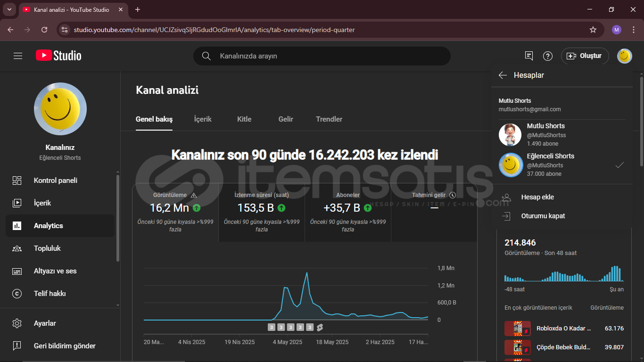The image size is (644, 362).
Task: Select the Eğlenceli Shorts account
Action: [x=562, y=165]
